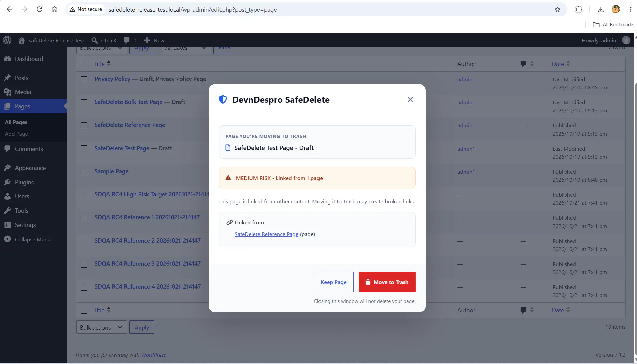Reload the browser page

point(39,9)
